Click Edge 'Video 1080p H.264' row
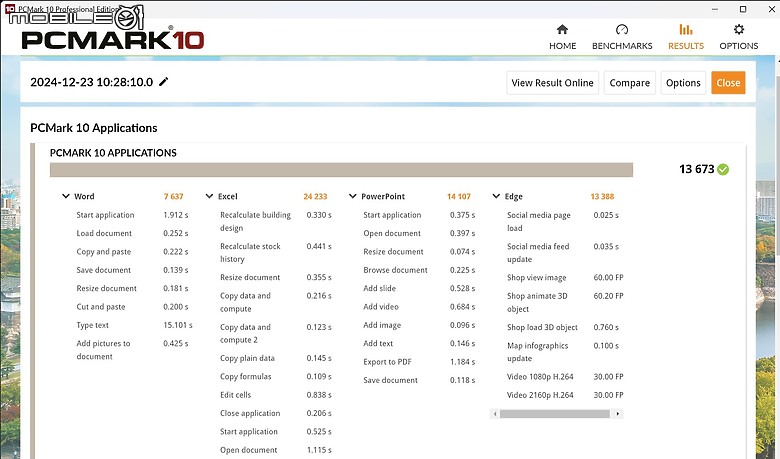 565,377
